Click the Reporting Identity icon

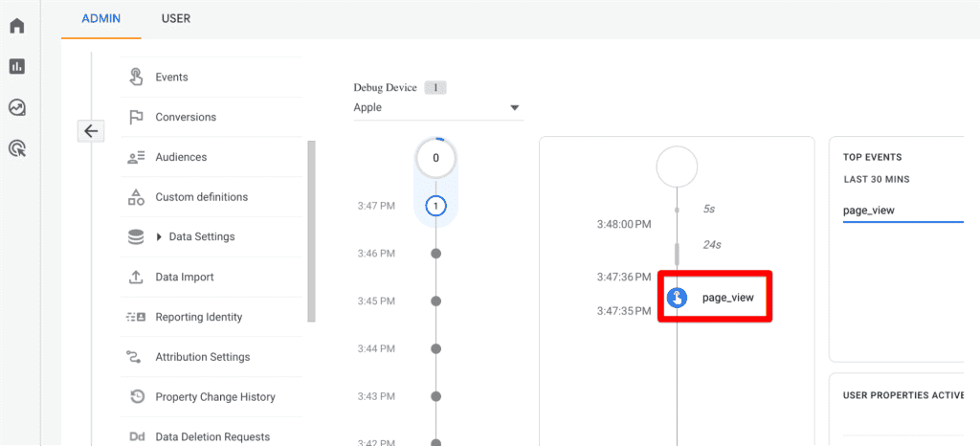(136, 317)
